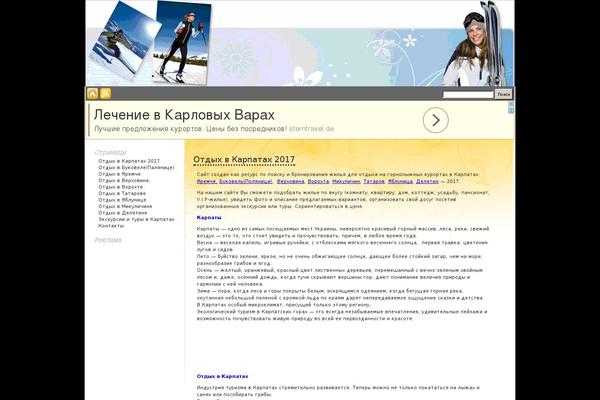The width and height of the screenshot is (600, 400).
Task: Click the Реклама sidebar heading
Action: [108, 240]
